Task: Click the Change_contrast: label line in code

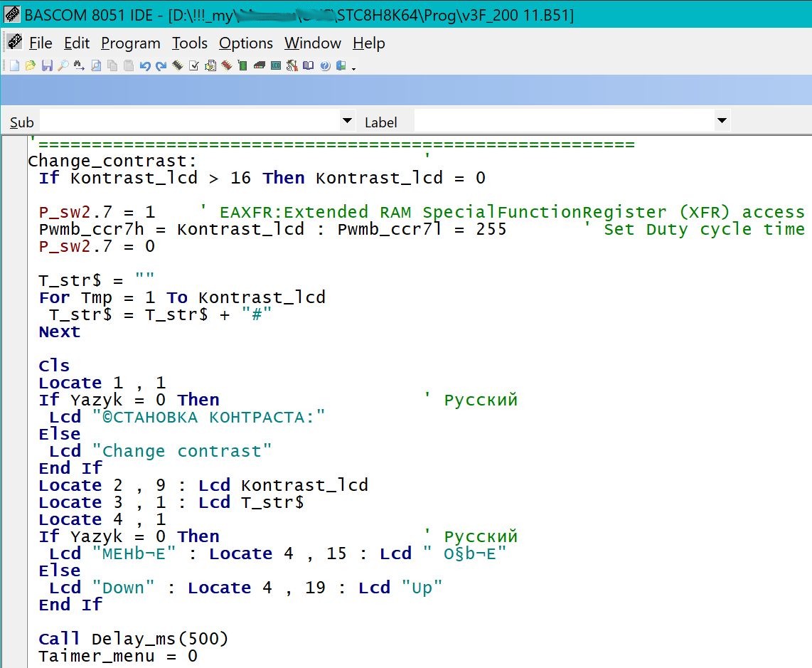Action: click(112, 161)
